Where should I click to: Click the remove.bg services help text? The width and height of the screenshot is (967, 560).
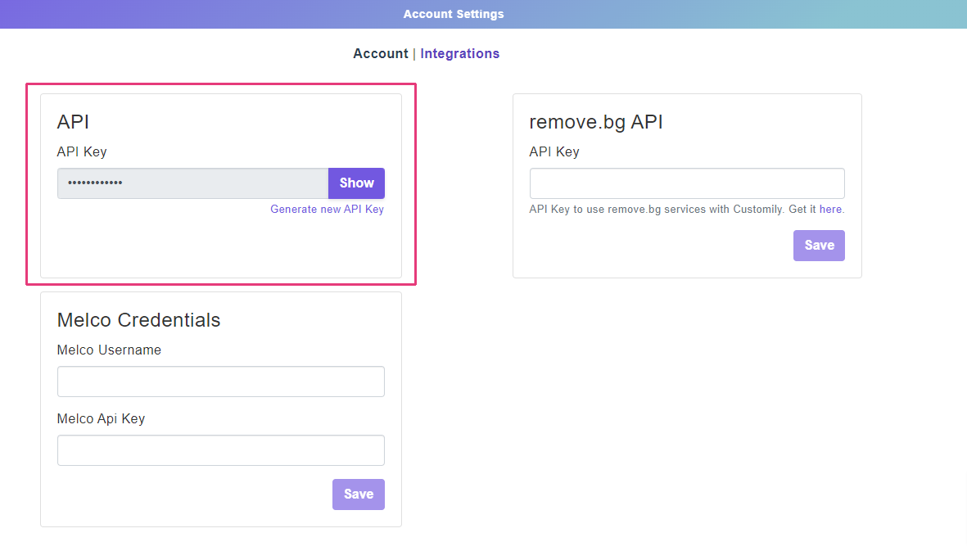pyautogui.click(x=657, y=210)
